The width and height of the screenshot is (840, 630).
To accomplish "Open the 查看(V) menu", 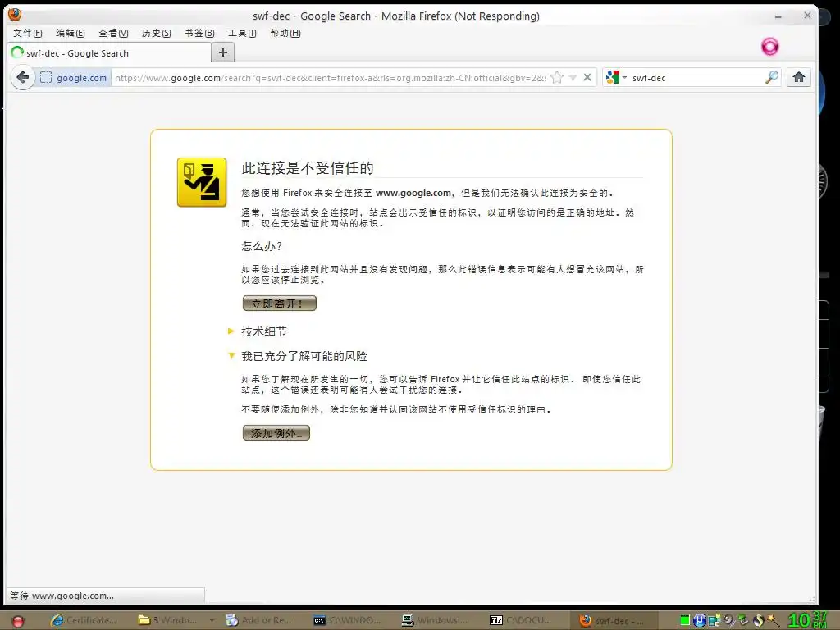I will click(x=113, y=33).
